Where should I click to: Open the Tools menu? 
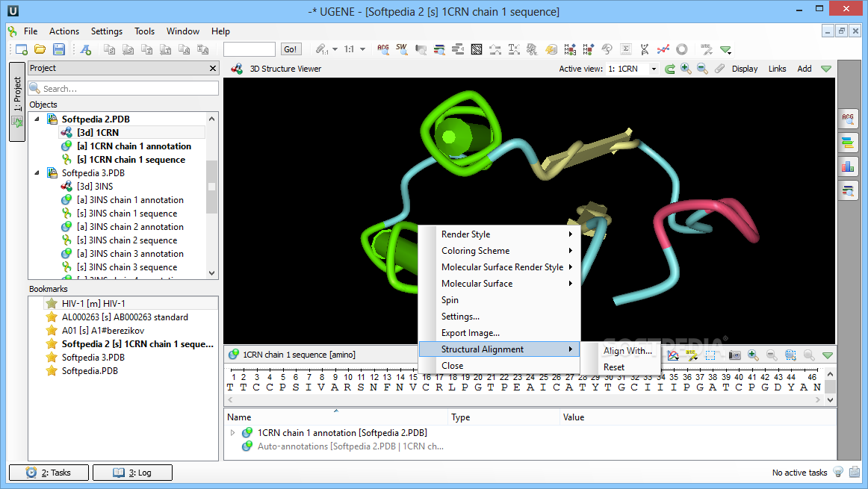point(144,31)
